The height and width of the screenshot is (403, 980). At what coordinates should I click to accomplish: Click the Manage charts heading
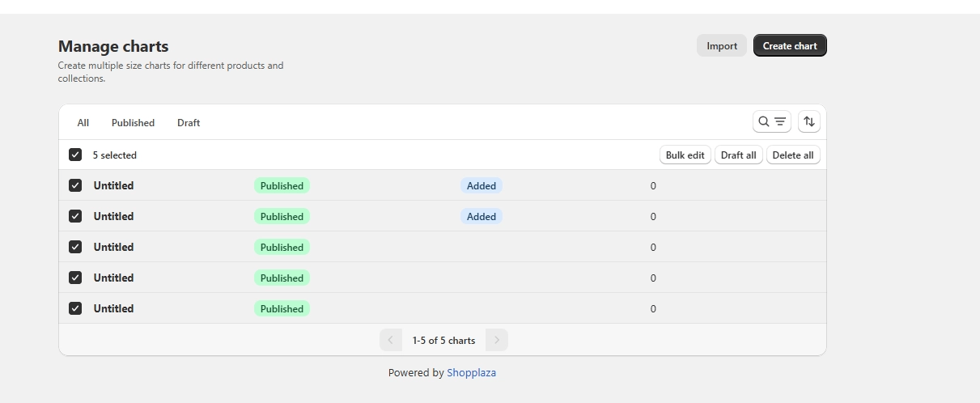[x=113, y=46]
